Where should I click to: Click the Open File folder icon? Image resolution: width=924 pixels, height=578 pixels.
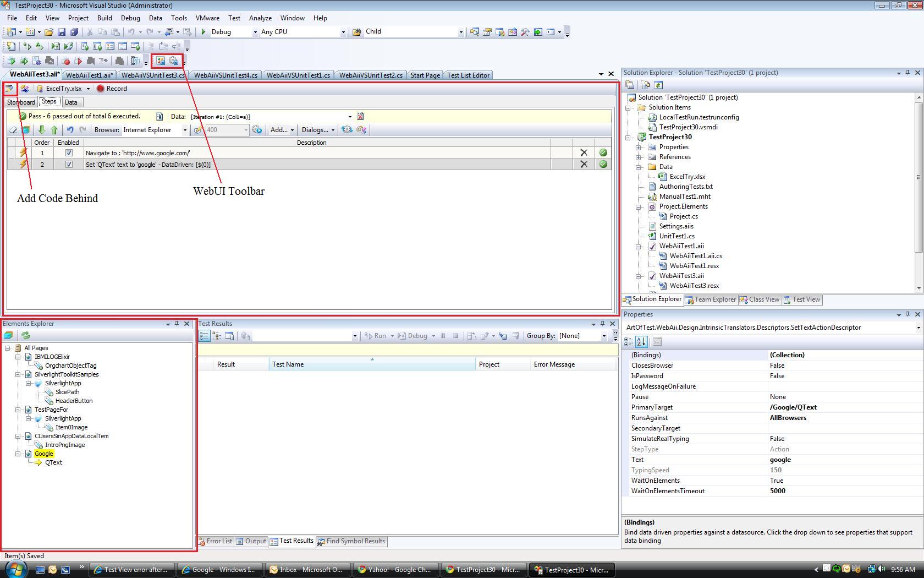49,32
